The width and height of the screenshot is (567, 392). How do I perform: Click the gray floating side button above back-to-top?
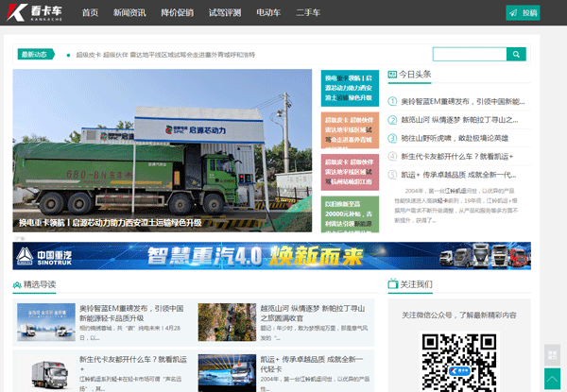[552, 355]
